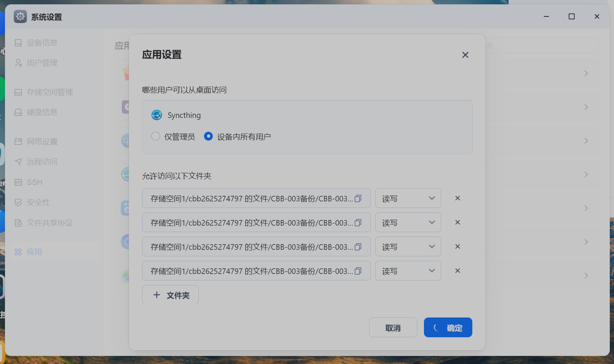Screen dimensions: 614x364
Task: Click the Syncthing app icon
Action: pyautogui.click(x=157, y=115)
